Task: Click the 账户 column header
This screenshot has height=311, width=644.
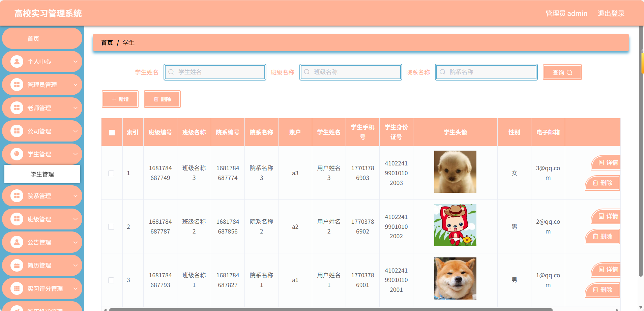Action: (295, 132)
